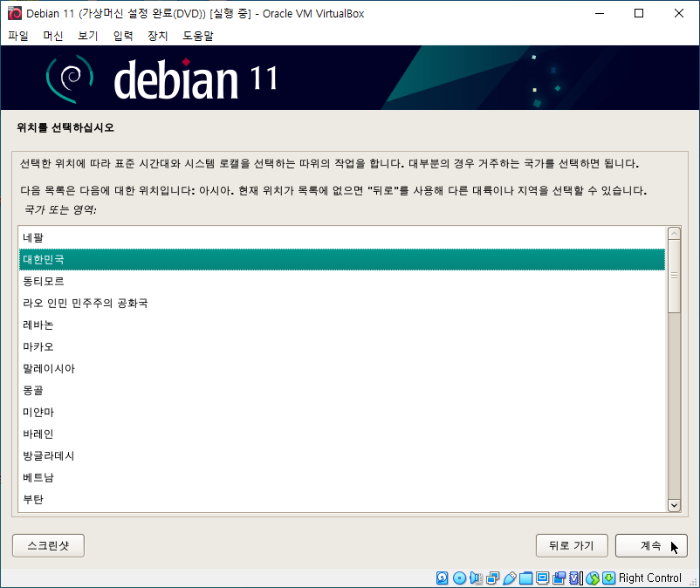Click the hard disk activity status icon
700x588 pixels.
[442, 578]
